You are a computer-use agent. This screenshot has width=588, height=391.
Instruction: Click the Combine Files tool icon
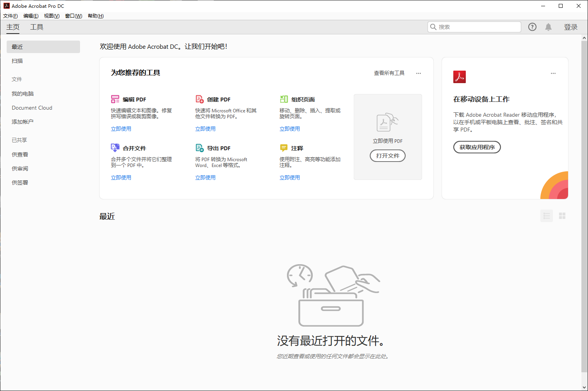[x=115, y=148]
